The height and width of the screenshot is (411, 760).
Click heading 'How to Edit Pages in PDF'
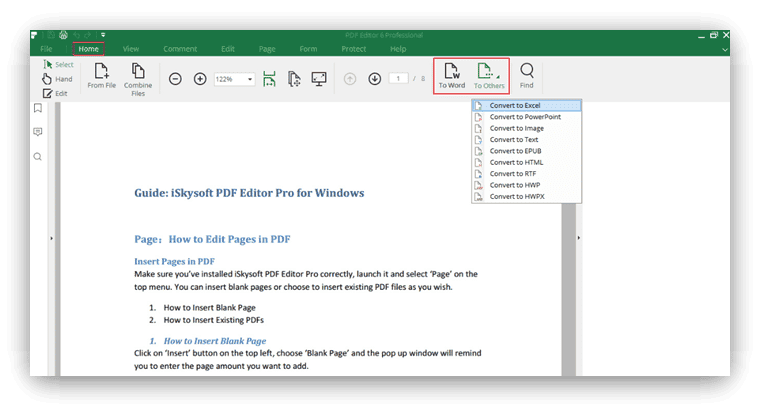point(229,239)
